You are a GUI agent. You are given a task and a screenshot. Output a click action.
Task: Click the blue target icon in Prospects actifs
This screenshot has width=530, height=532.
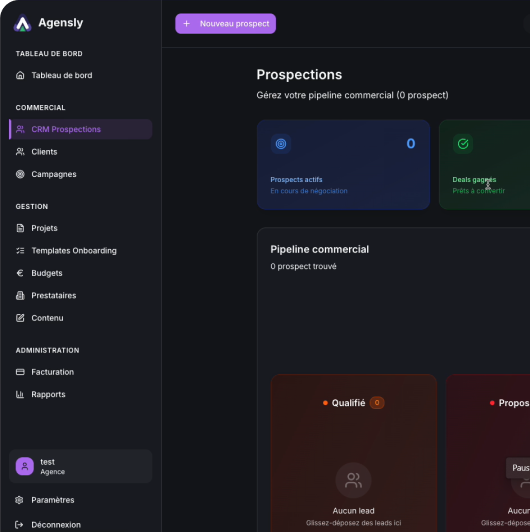click(x=281, y=144)
